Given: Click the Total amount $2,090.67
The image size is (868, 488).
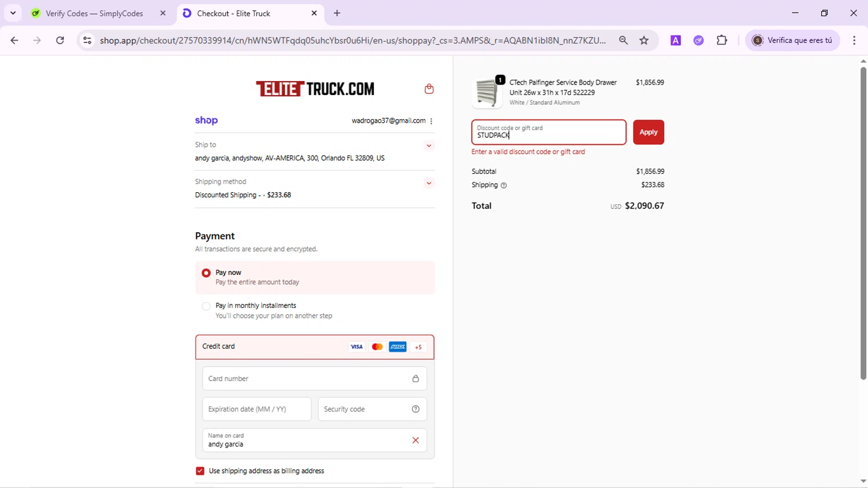Looking at the screenshot, I should [645, 206].
